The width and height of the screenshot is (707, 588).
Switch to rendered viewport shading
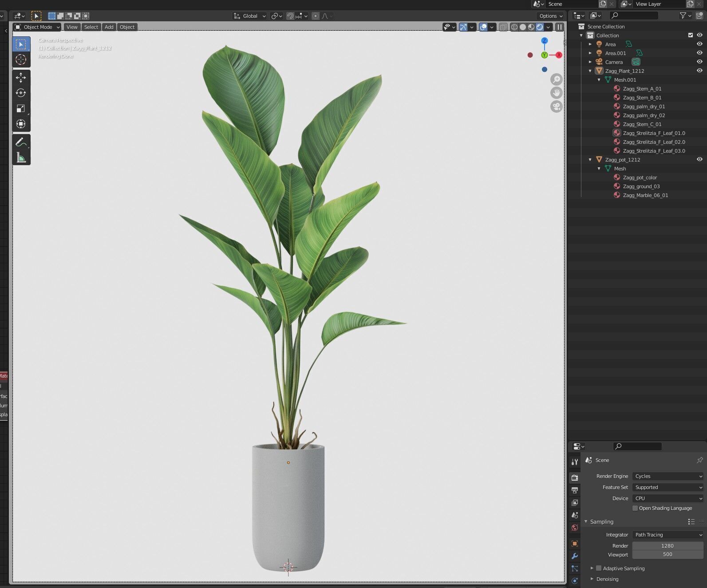click(x=540, y=27)
